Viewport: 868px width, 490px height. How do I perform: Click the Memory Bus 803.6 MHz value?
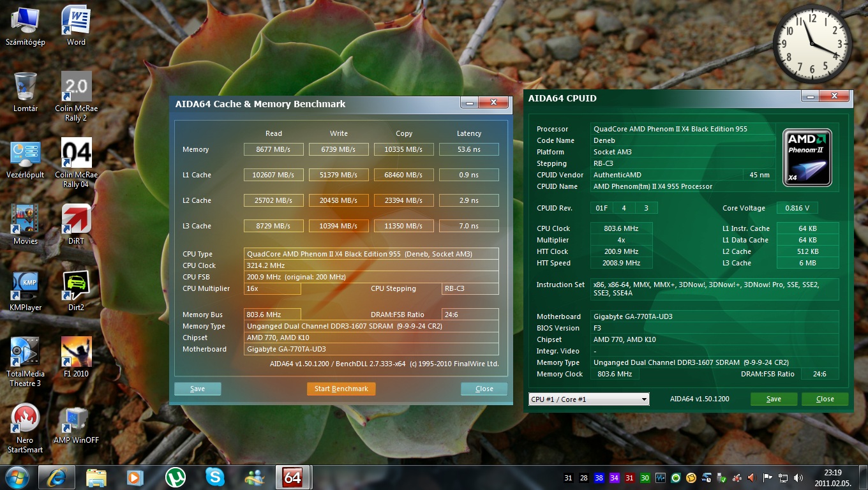click(273, 315)
